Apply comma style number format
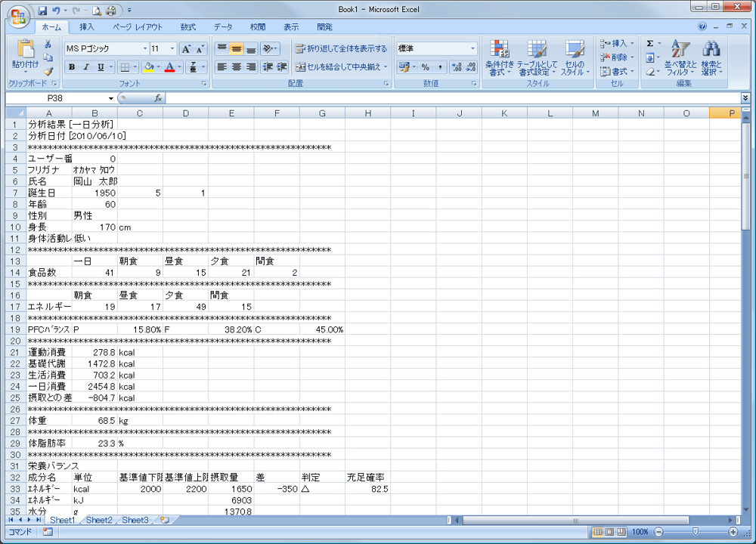756x544 pixels. (440, 67)
